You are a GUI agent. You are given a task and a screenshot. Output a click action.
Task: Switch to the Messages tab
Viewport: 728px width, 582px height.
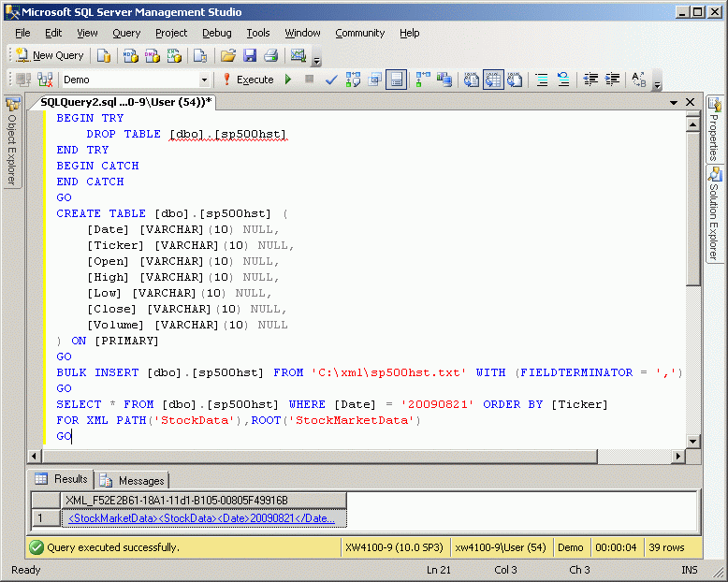click(x=132, y=480)
